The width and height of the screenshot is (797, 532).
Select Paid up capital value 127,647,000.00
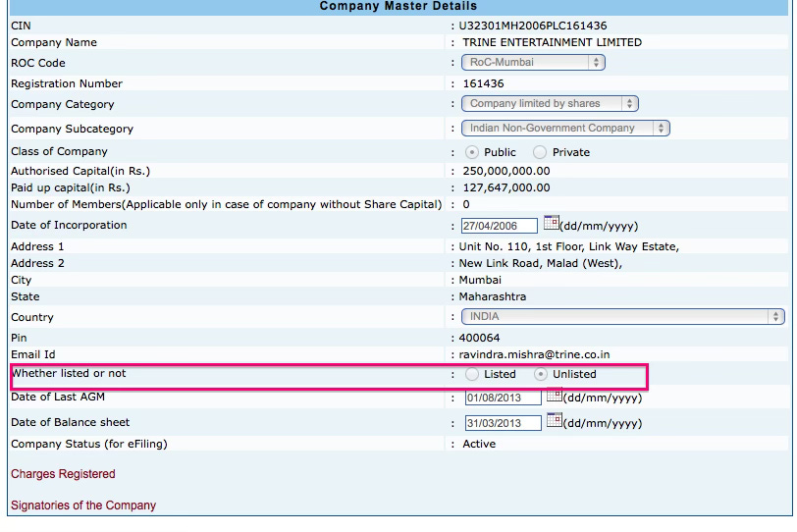506,188
